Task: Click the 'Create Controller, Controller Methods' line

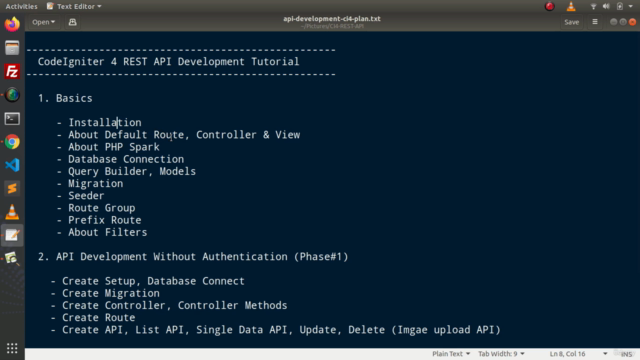Action: pos(175,306)
